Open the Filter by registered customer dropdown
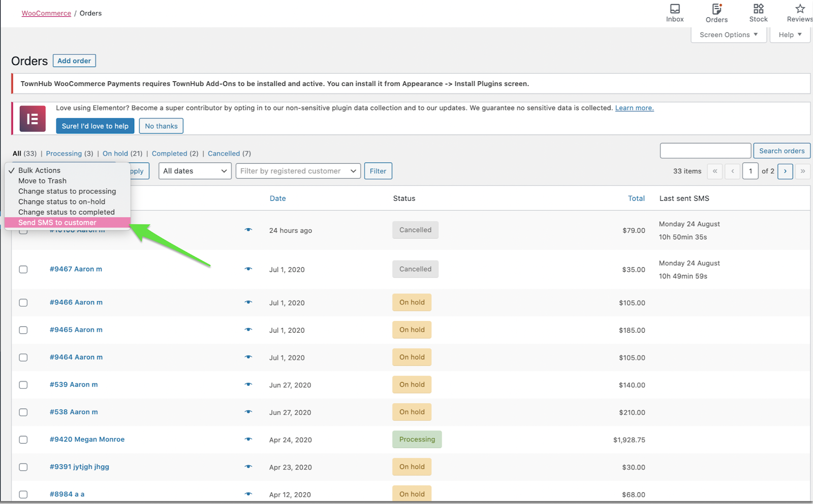The height and width of the screenshot is (504, 813). point(298,171)
